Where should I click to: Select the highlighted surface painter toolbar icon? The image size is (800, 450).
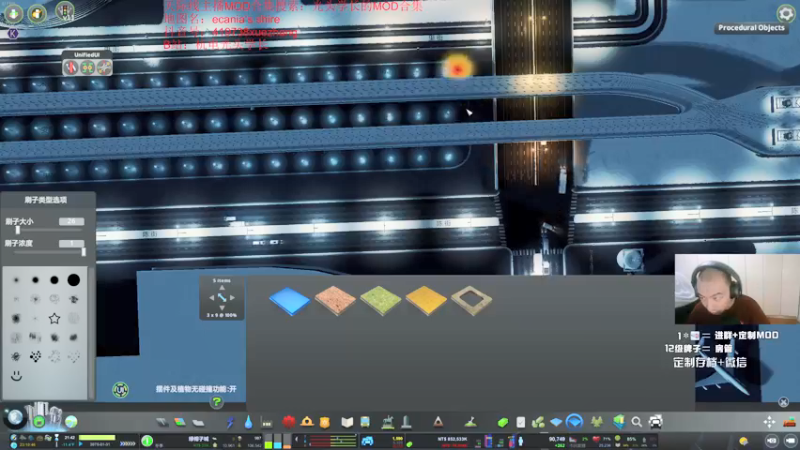coord(574,421)
